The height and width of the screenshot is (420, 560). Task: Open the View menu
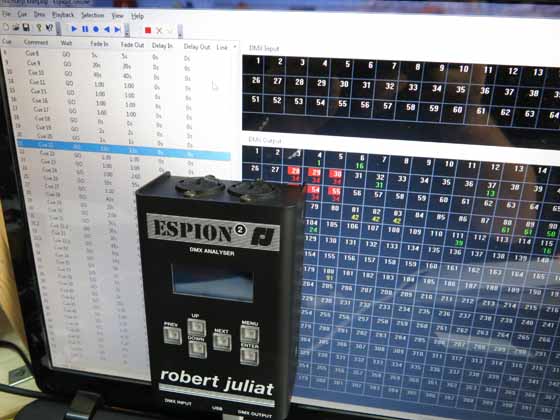pyautogui.click(x=118, y=16)
